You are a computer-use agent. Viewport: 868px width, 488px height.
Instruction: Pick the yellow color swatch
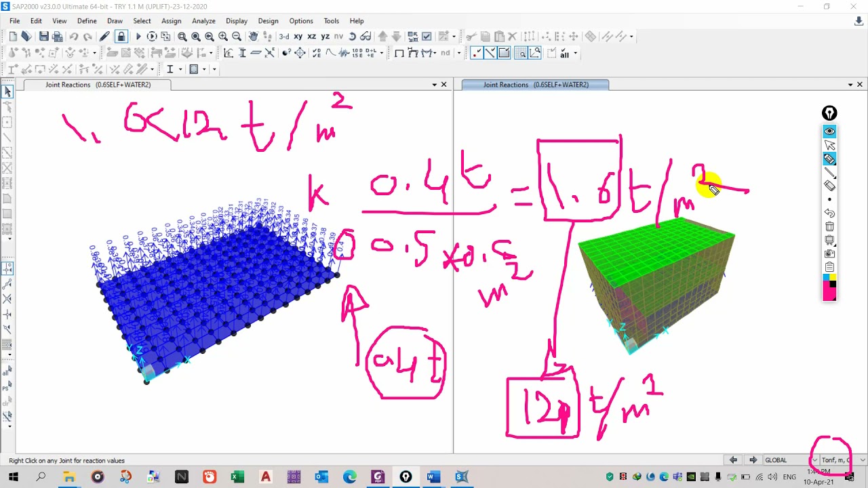[x=833, y=277]
